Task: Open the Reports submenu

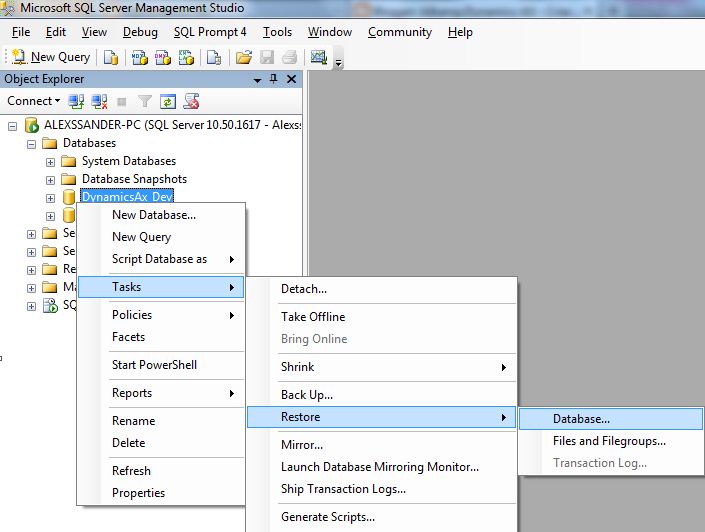Action: (x=162, y=393)
